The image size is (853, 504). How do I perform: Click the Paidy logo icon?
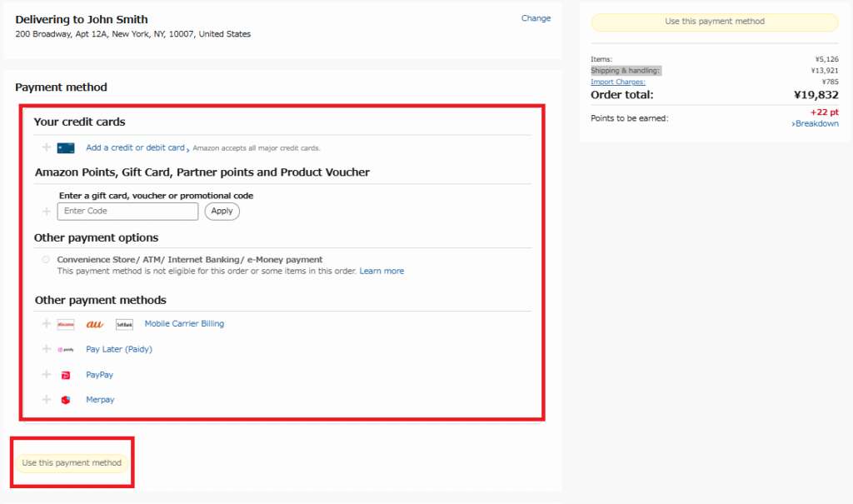(x=66, y=350)
